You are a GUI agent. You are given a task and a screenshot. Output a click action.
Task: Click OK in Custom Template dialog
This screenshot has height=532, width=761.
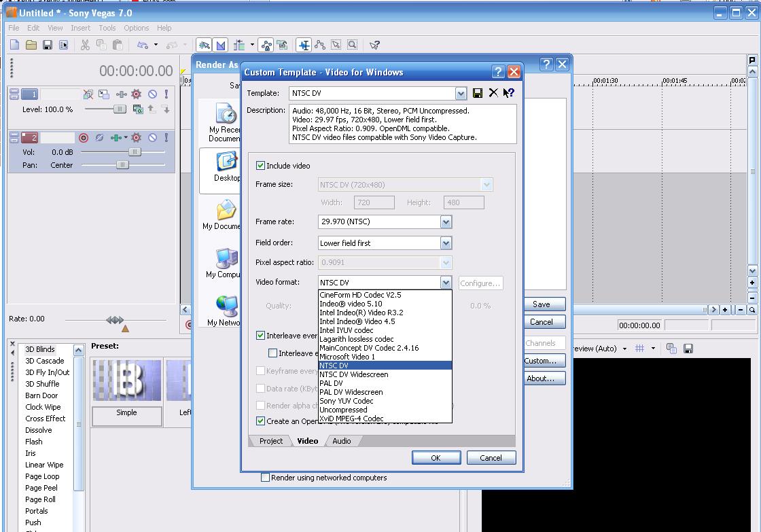click(x=436, y=458)
